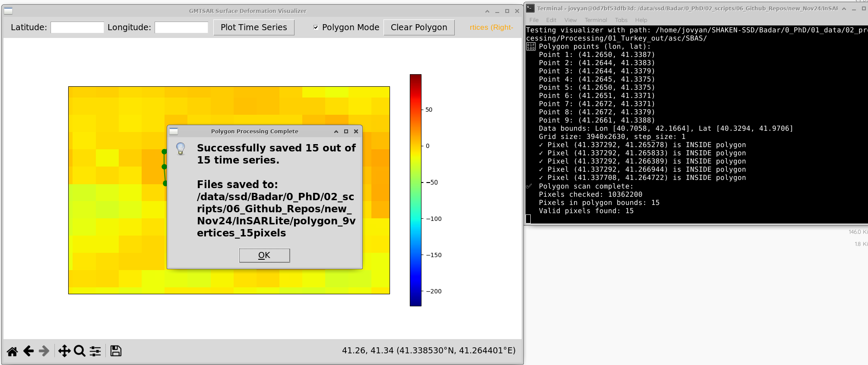Click 'Valid pixels found: 15' terminal line

click(x=586, y=211)
